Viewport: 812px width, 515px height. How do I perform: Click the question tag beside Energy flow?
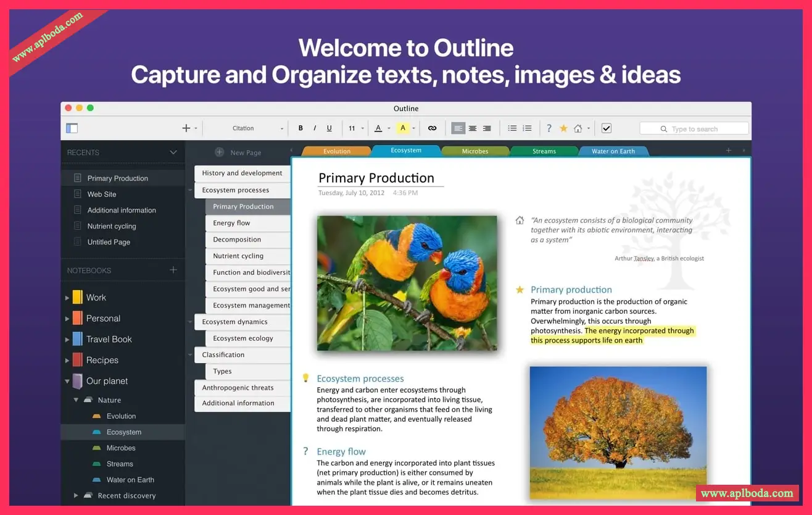tap(305, 451)
